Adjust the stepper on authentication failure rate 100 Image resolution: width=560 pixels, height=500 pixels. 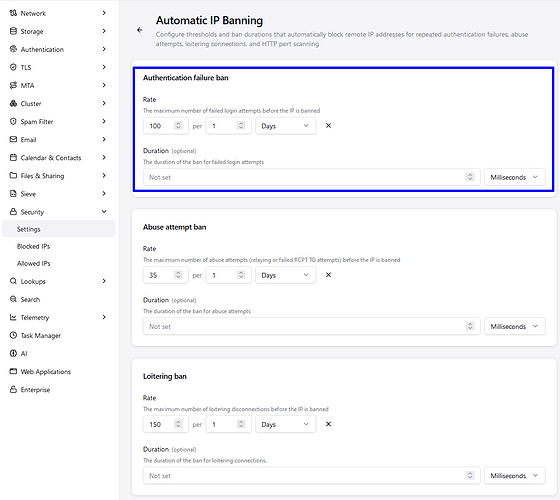tap(178, 126)
